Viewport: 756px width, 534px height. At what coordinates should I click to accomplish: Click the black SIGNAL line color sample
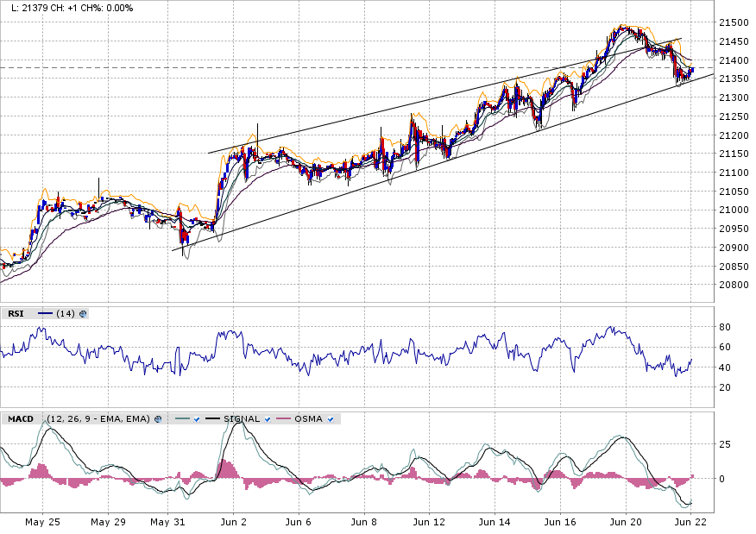point(212,419)
